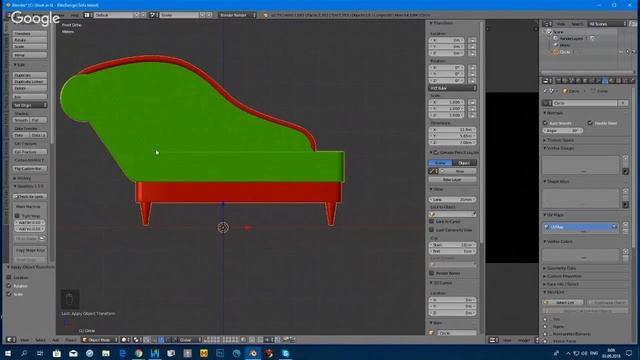
Task: Open the active mesh Data properties tab
Action: point(605,81)
